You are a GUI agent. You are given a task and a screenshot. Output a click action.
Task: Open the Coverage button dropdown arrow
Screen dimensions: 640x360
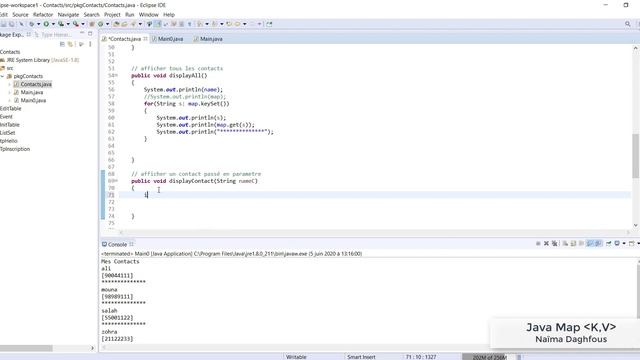(68, 24)
